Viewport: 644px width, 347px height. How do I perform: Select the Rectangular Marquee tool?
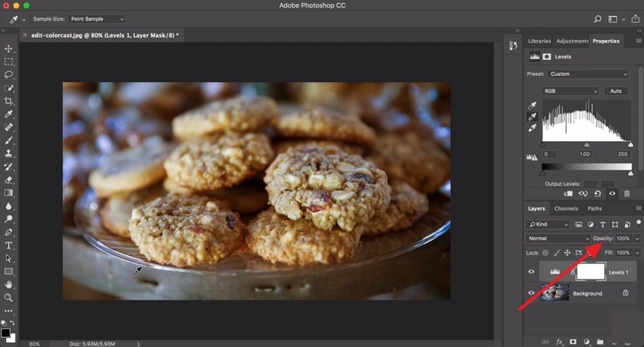coord(8,62)
